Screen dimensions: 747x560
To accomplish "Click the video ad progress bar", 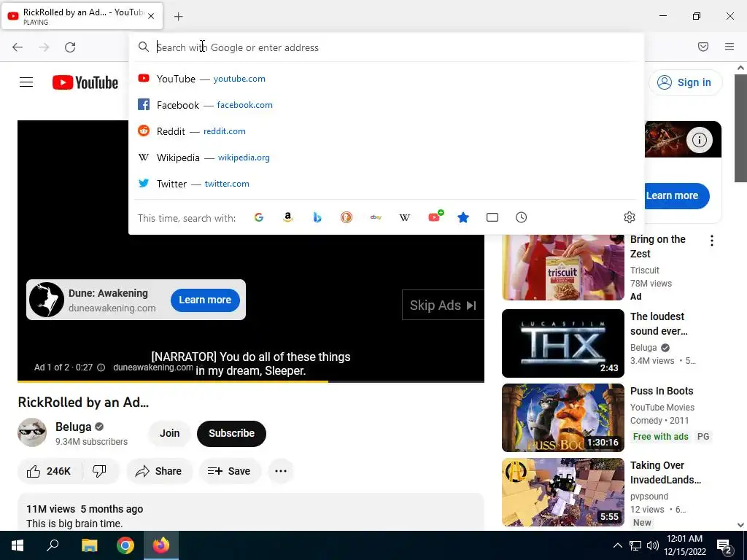I will click(x=251, y=381).
